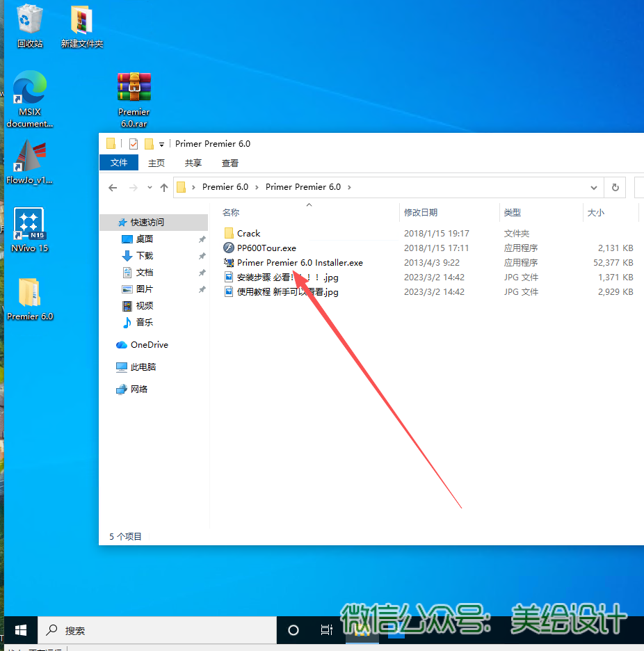Select the NVivo 15 desktop icon
644x651 pixels.
tap(29, 227)
